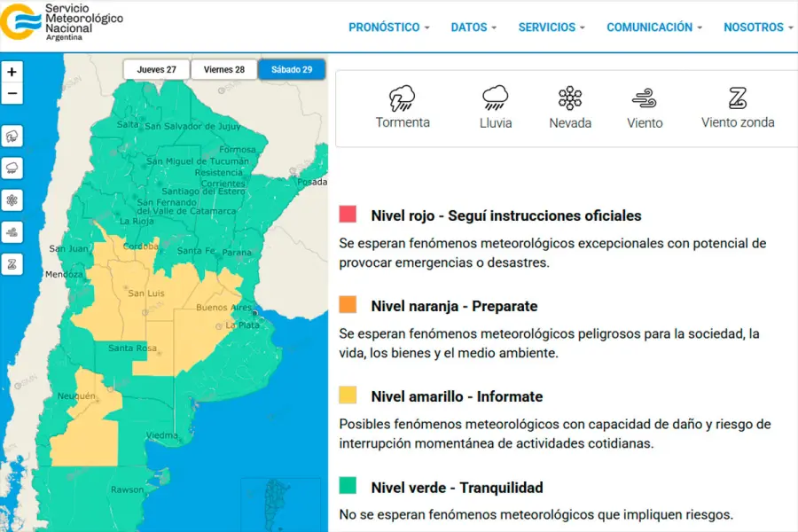Image resolution: width=798 pixels, height=532 pixels.
Task: Switch to the Viernes 28 tab
Action: coord(224,69)
